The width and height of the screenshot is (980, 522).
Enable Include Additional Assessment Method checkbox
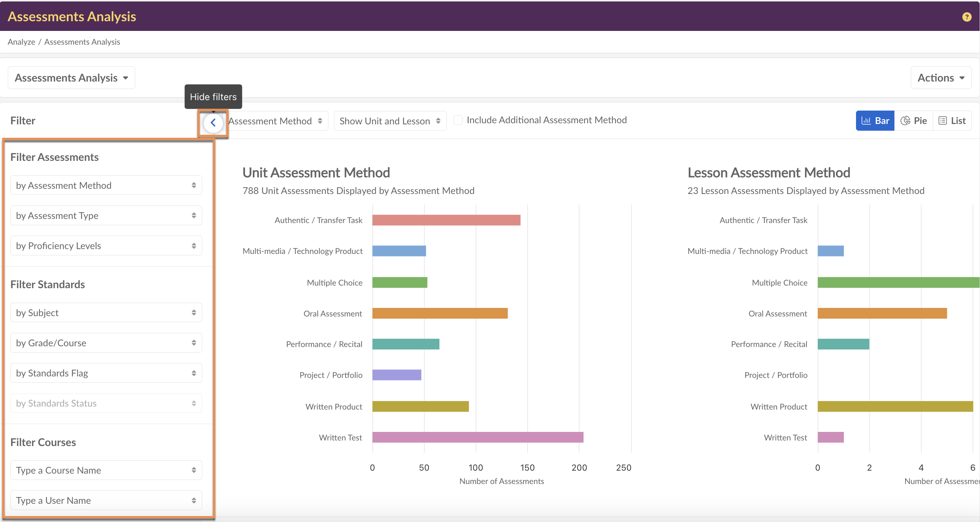458,120
